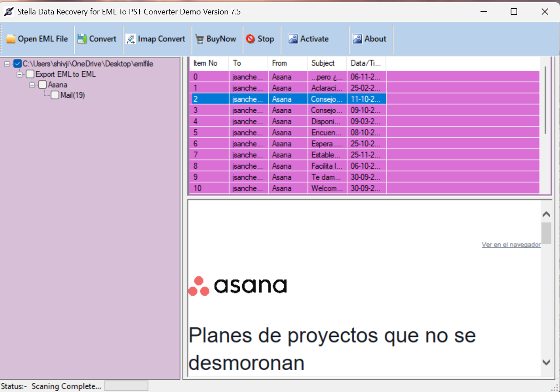
Task: Click the Convert floppy disk icon
Action: (82, 39)
